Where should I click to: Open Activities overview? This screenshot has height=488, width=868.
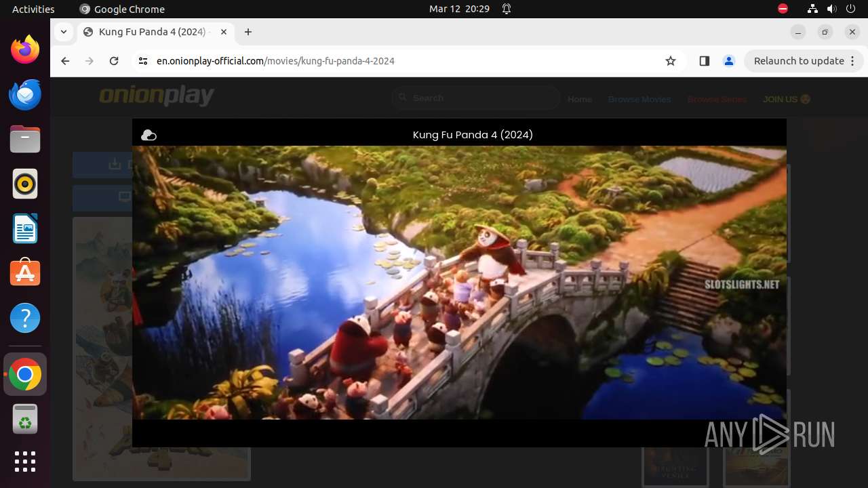[x=33, y=9]
